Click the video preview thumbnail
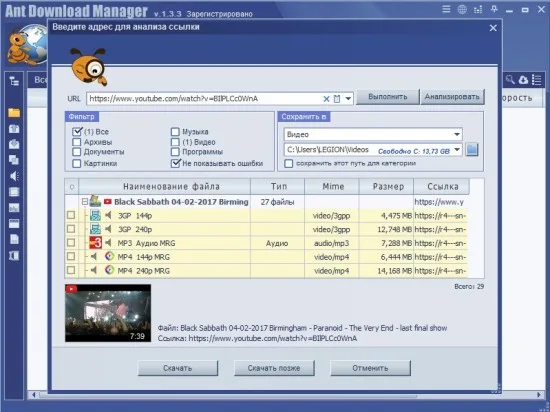550x412 pixels. [x=108, y=313]
